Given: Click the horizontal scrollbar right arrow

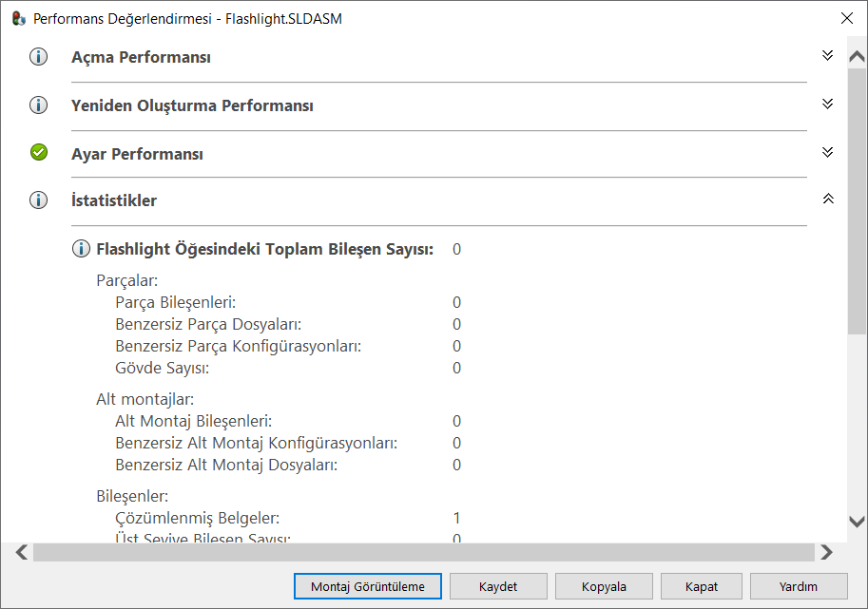Looking at the screenshot, I should [826, 552].
